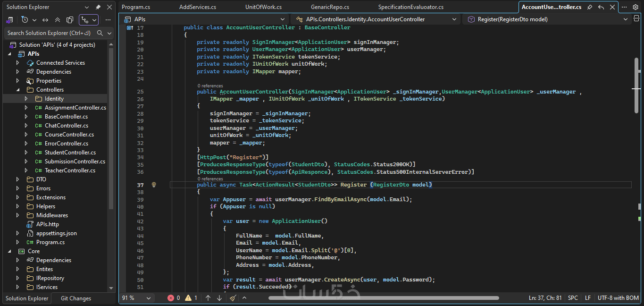Switch to the UnitOfWork.cs tab

(263, 7)
